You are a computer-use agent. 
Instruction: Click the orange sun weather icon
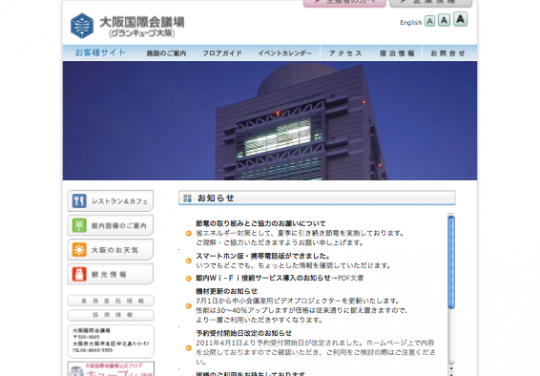(x=79, y=250)
